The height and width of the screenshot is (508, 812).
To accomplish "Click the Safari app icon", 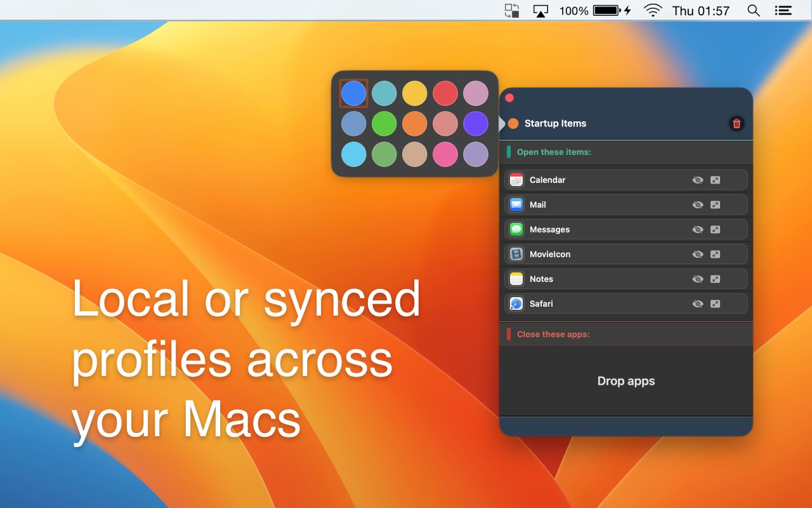I will [x=516, y=304].
